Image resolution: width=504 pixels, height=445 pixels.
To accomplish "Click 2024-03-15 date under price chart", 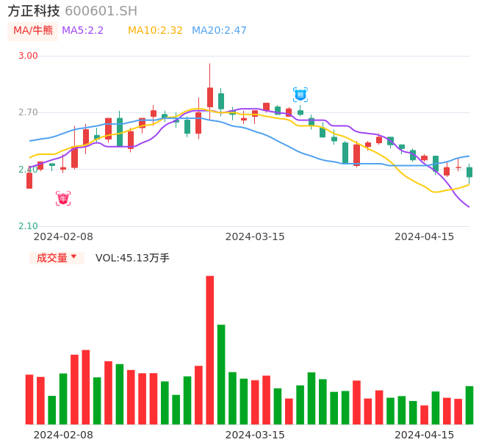I will point(255,236).
